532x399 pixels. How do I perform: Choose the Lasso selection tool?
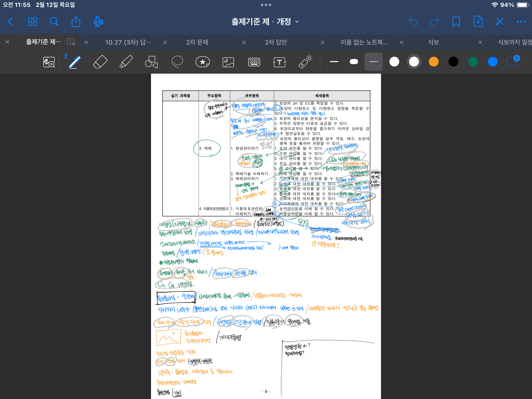coord(177,62)
